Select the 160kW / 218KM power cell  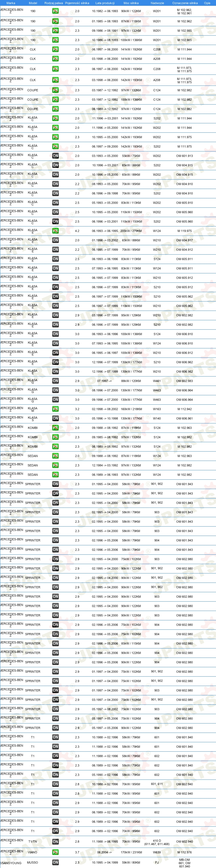[131, 409]
